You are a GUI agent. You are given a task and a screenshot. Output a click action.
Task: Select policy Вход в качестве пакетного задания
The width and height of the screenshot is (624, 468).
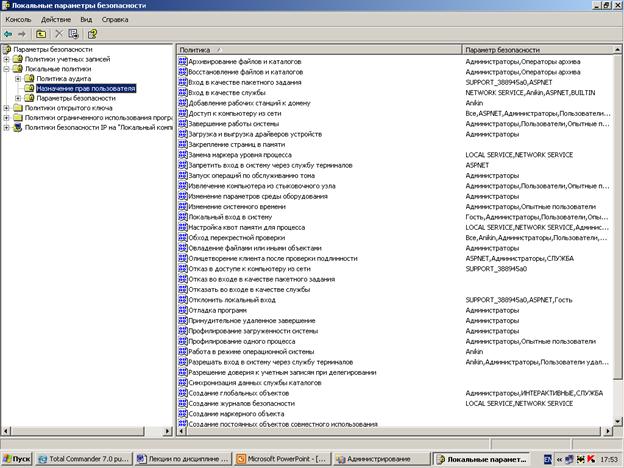[x=245, y=82]
